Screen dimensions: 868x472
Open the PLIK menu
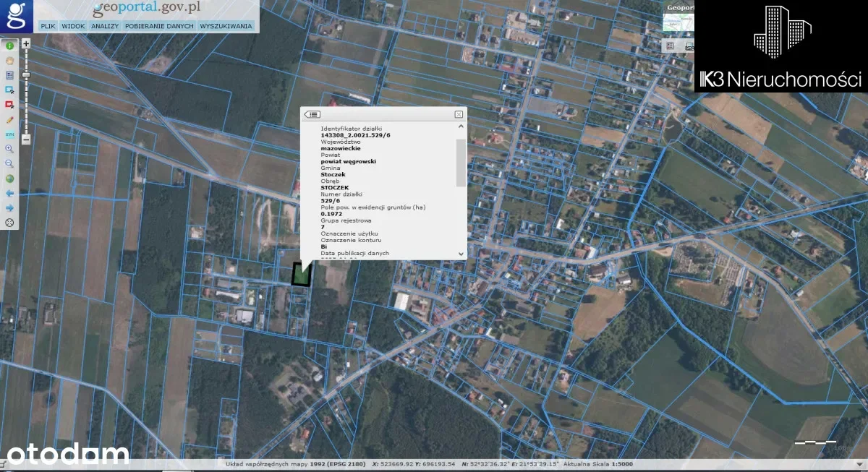click(48, 26)
